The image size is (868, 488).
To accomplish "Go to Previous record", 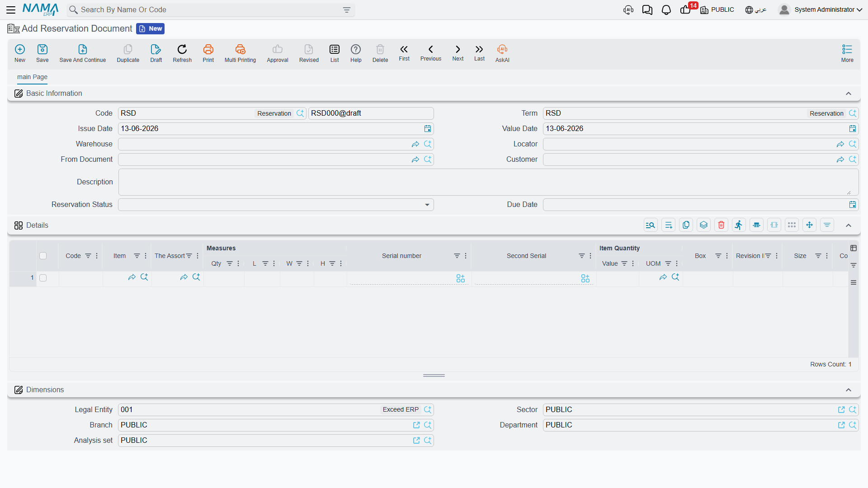I will [431, 53].
